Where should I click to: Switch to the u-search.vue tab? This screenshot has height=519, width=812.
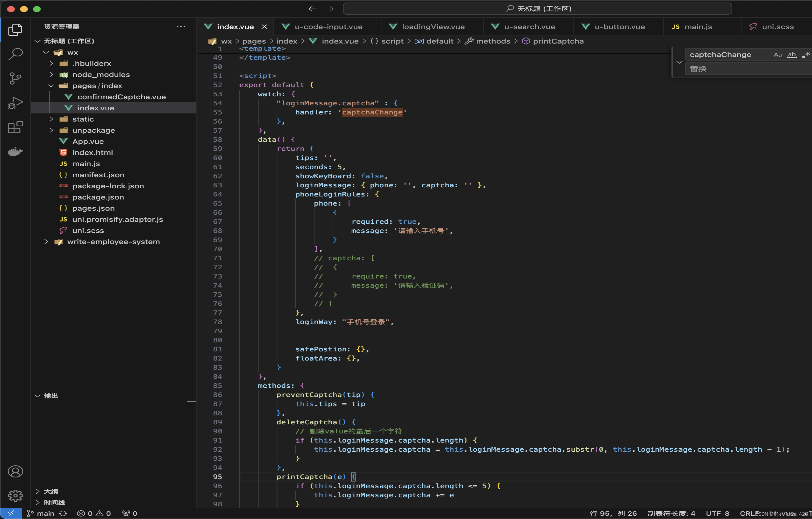[528, 26]
